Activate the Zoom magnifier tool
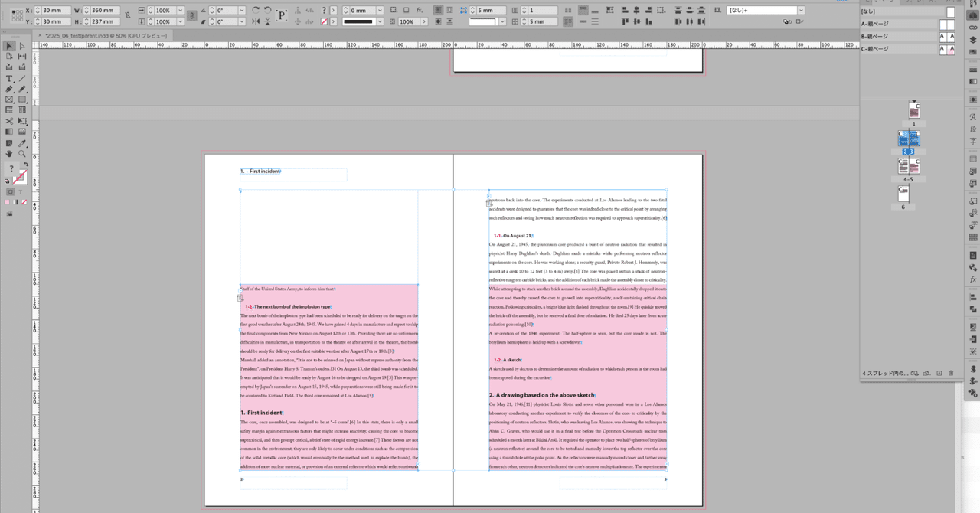Screen dimensions: 980x513 coord(22,154)
